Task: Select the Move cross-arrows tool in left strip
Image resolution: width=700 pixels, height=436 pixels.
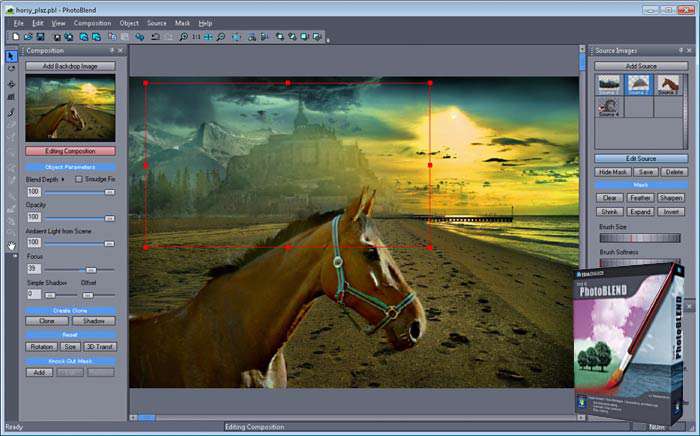Action: 11,84
